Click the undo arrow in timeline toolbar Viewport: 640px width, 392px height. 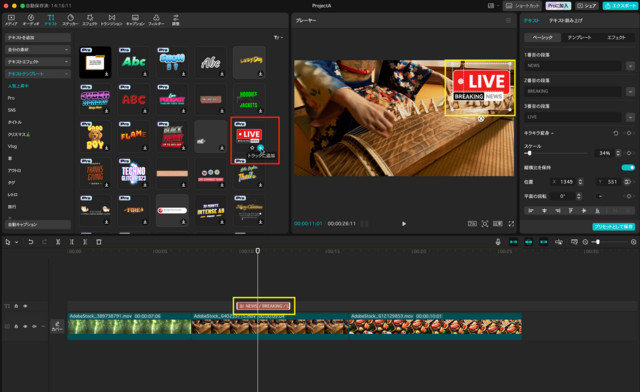(x=31, y=242)
